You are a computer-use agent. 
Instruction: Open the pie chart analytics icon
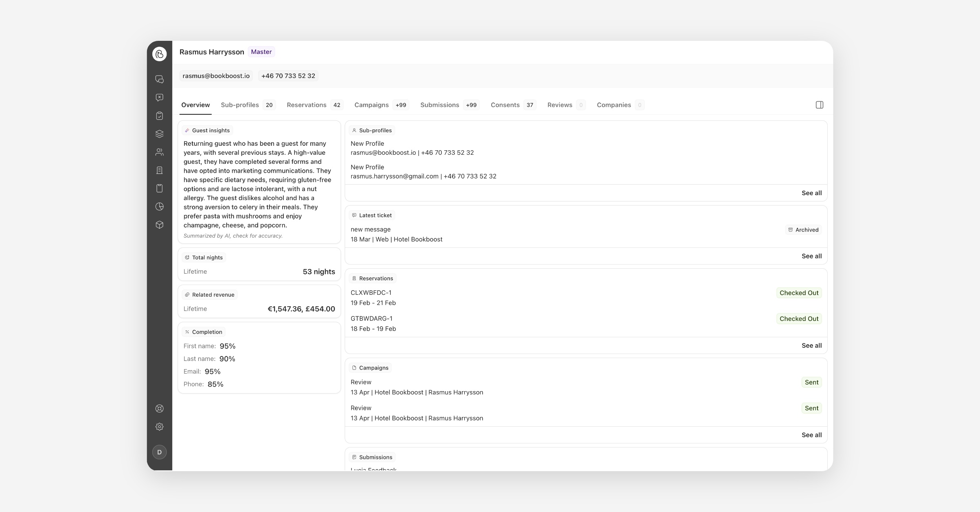[x=159, y=207]
